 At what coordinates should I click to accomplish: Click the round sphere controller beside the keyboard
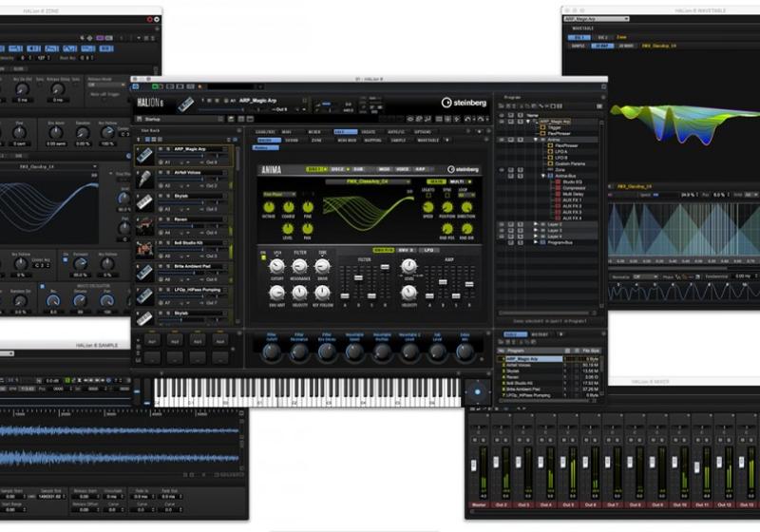tap(476, 389)
